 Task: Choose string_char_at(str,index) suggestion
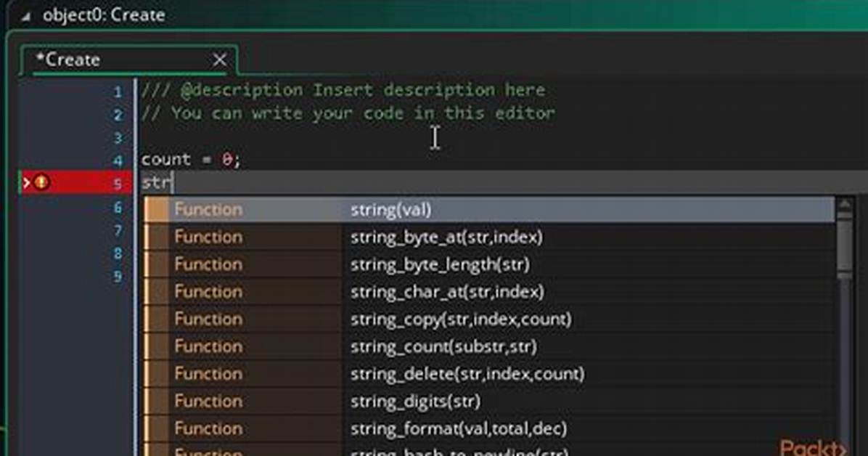489,291
